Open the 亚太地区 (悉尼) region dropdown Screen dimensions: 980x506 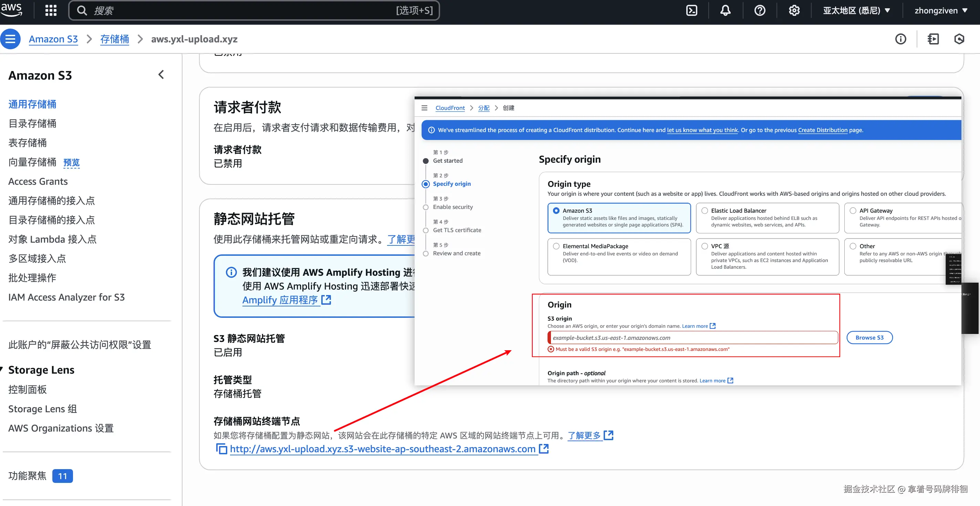[856, 10]
